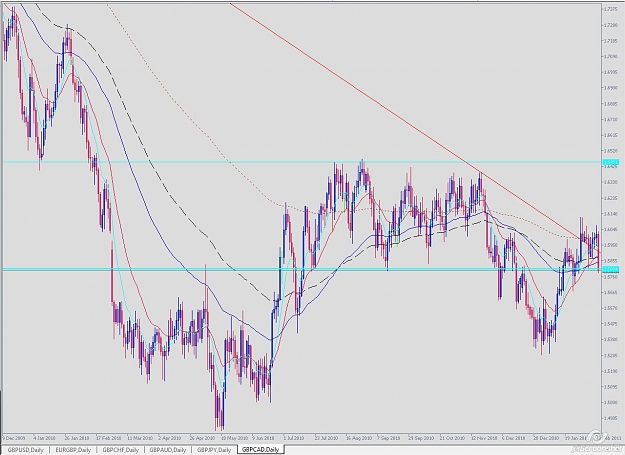Select the active GBPCAD,Daily tab
The width and height of the screenshot is (625, 455).
click(x=260, y=449)
